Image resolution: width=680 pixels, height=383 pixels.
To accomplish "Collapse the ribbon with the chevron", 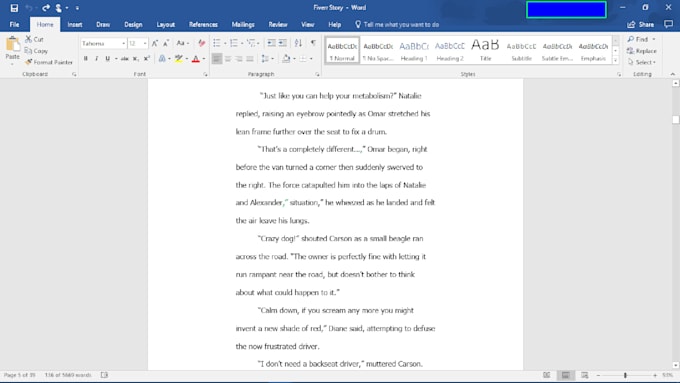I will click(673, 74).
